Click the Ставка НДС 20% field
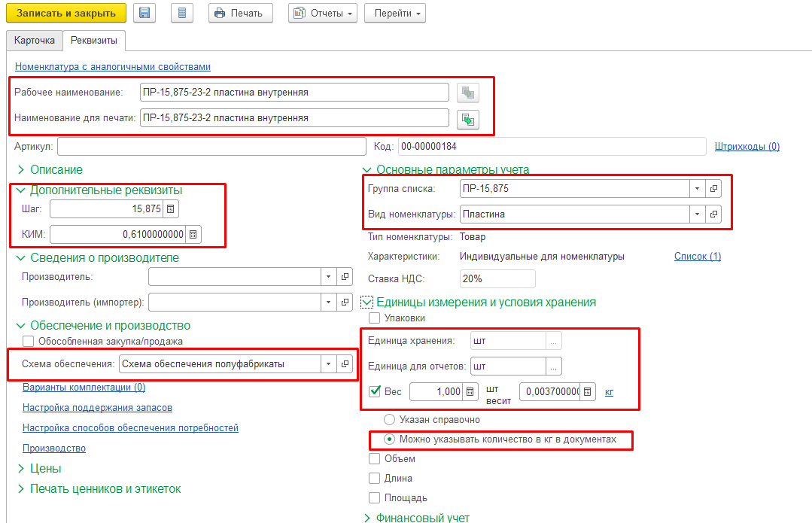 (497, 278)
